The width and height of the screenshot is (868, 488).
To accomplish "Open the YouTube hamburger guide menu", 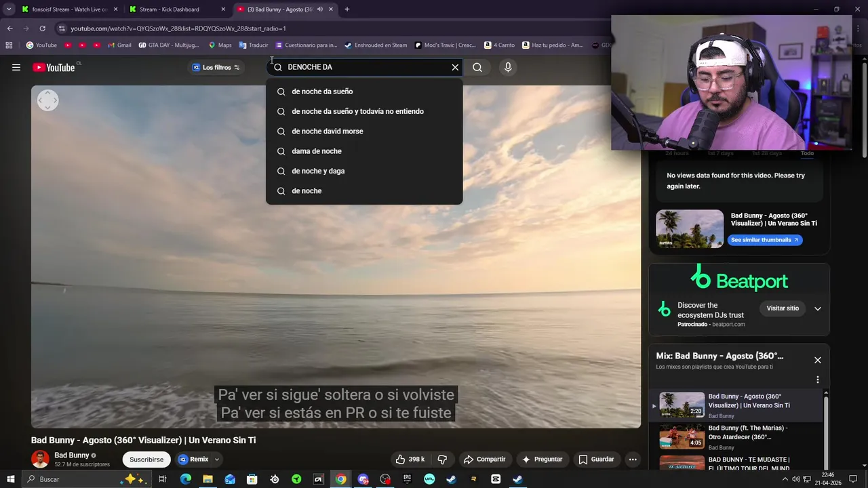I will (x=16, y=67).
